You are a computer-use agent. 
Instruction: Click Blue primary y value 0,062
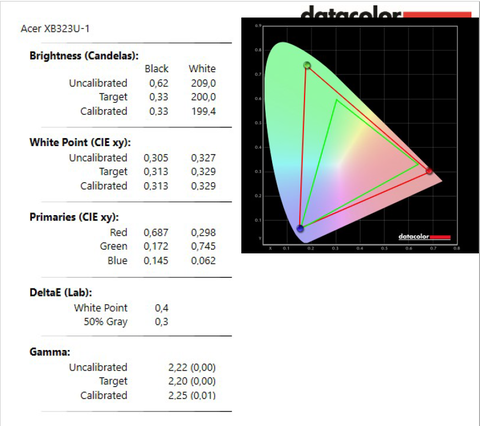tap(203, 260)
